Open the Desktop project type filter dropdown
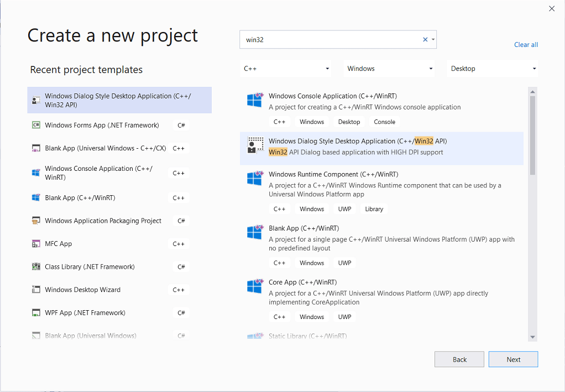 point(492,69)
